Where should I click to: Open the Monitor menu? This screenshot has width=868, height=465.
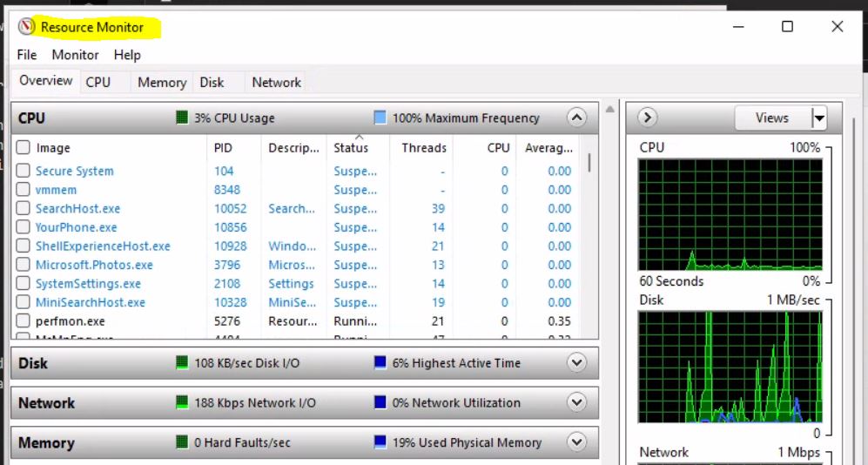(x=75, y=55)
